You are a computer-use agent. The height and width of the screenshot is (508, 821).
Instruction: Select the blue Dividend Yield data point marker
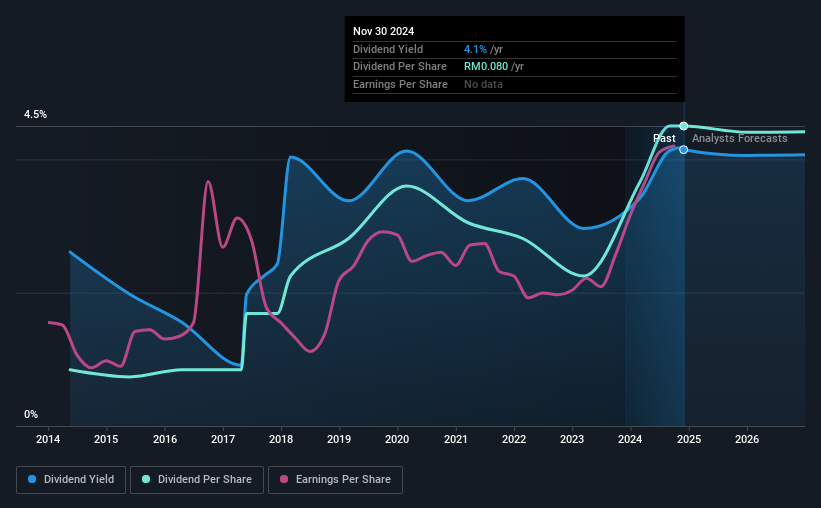tap(684, 150)
